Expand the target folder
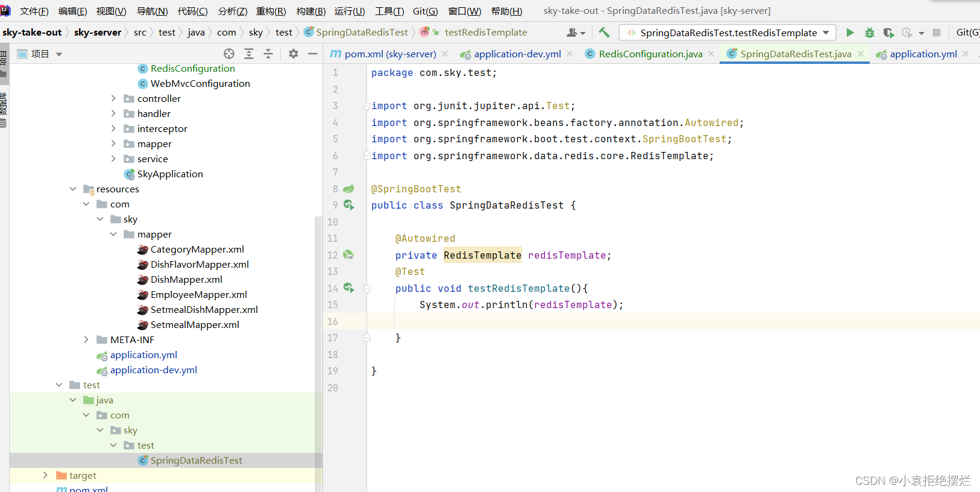This screenshot has width=980, height=492. 45,475
